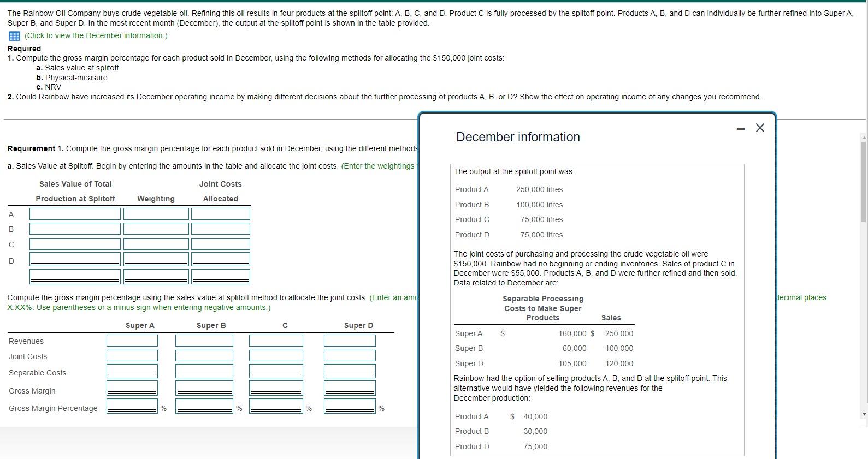Viewport: 868px width, 459px height.
Task: Click Gross Margin input for Super D
Action: (350, 388)
